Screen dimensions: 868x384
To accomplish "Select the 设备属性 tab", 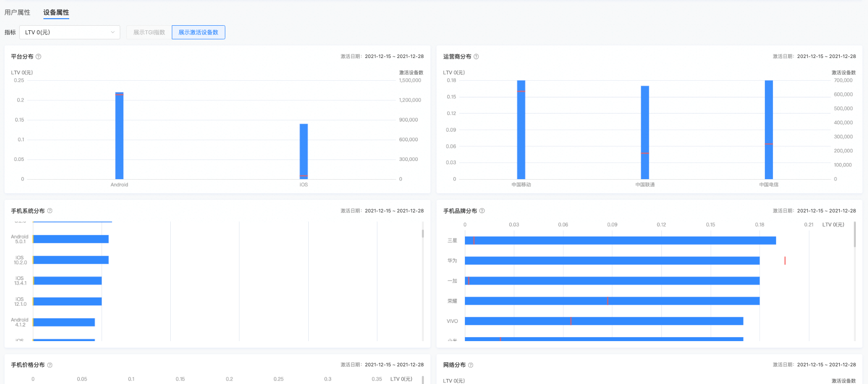I will point(56,12).
